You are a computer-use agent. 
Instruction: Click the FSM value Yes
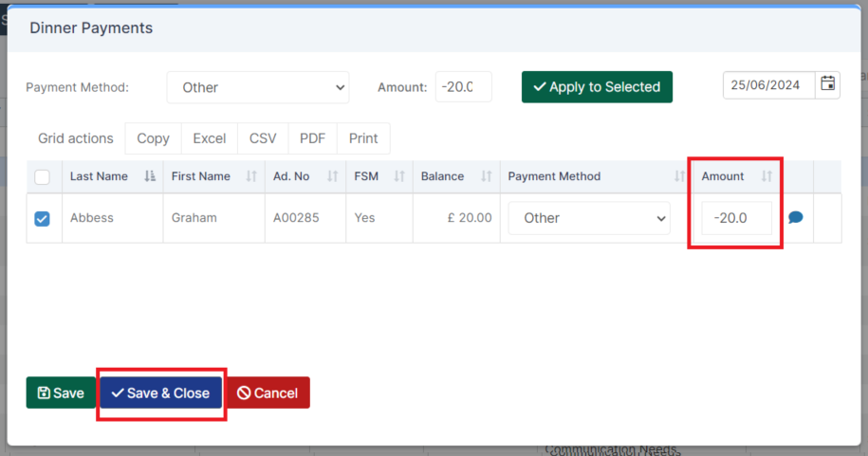tap(365, 217)
